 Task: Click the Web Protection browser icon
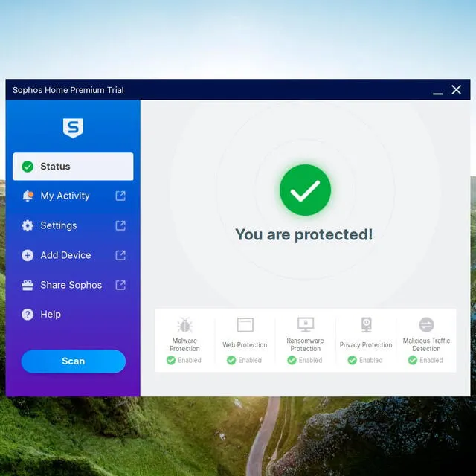tap(245, 325)
